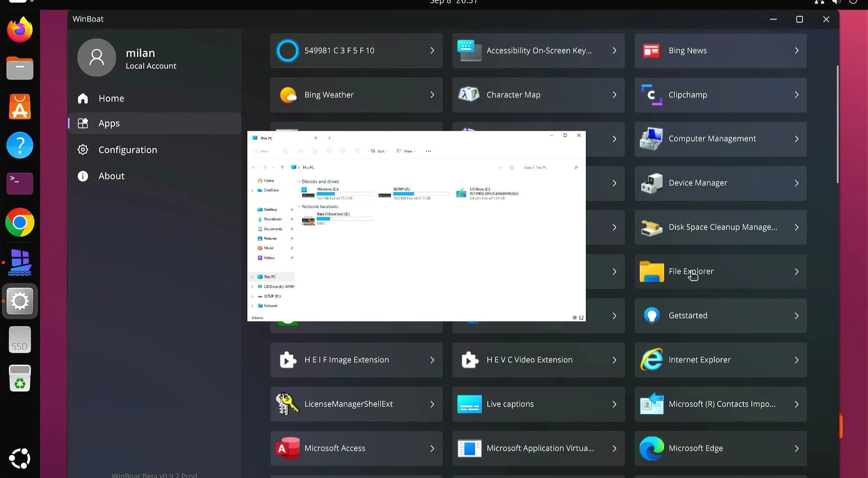This screenshot has width=868, height=478.
Task: Select the This PC tab in File Explorer
Action: point(284,138)
